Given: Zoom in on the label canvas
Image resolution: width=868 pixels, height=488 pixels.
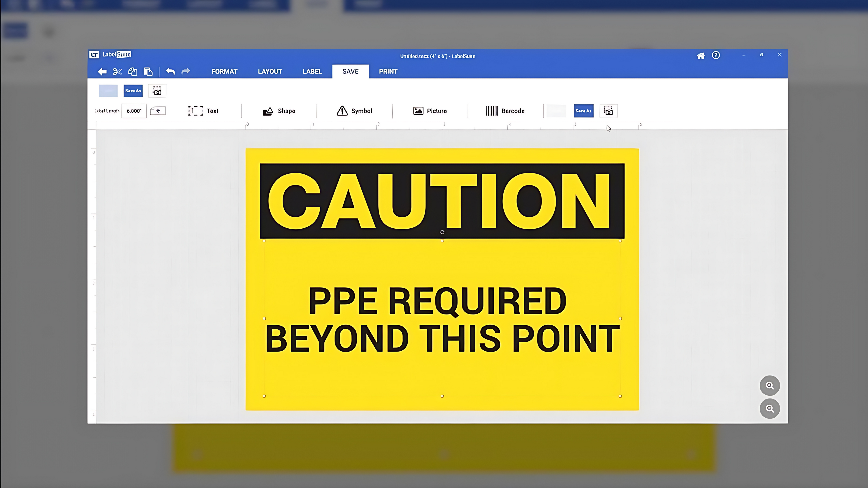Looking at the screenshot, I should pos(770,386).
